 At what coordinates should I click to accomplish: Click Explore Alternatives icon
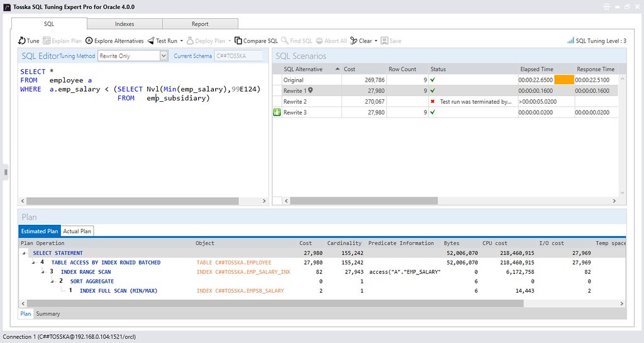click(89, 41)
